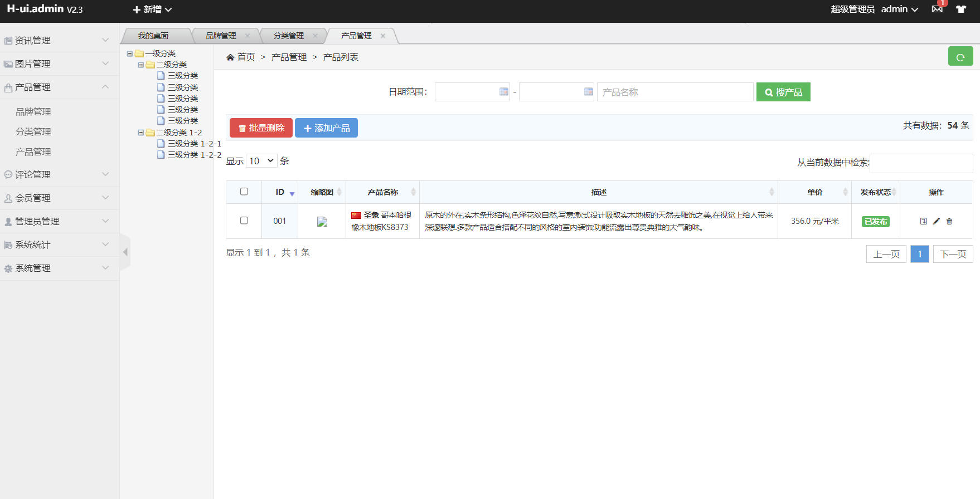Expand 会员管理 sidebar menu
This screenshot has height=499, width=980.
[60, 198]
